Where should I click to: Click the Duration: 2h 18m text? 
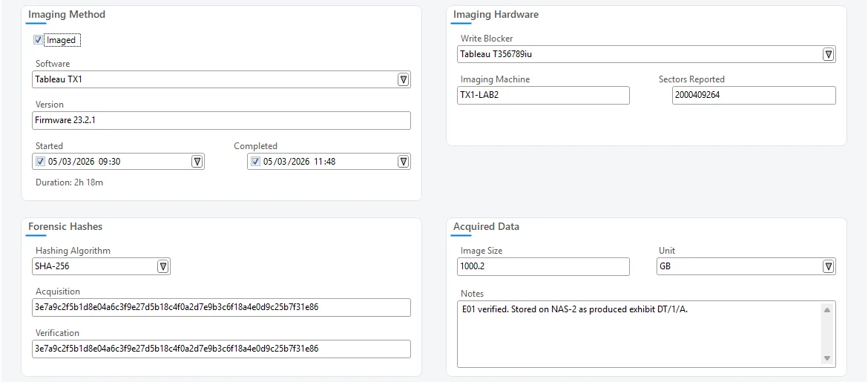point(69,182)
